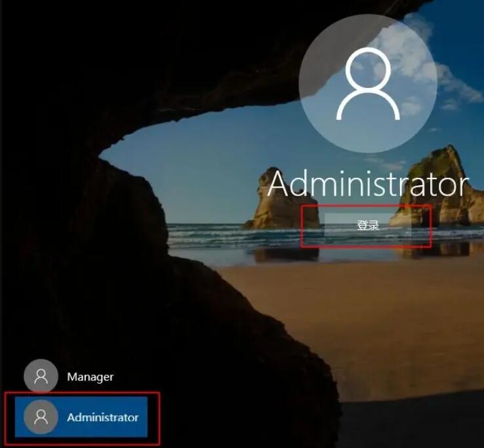Image resolution: width=484 pixels, height=448 pixels.
Task: Click the dark cave wall on the left
Action: coord(59,230)
